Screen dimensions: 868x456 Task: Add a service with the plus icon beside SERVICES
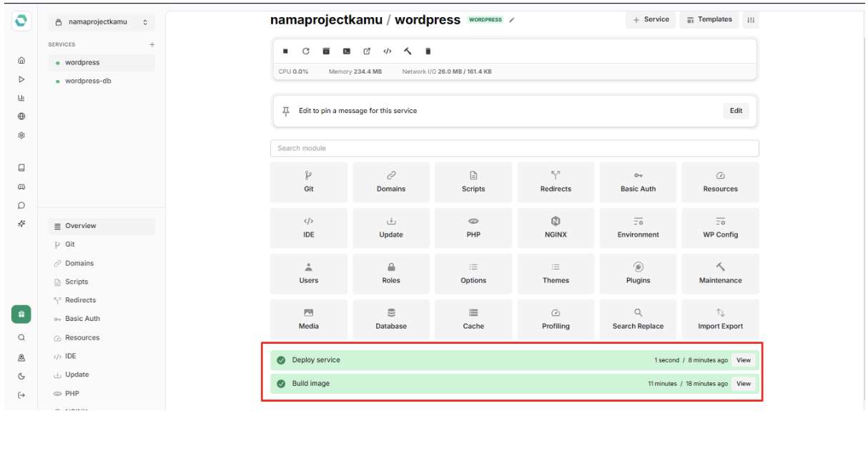[152, 44]
